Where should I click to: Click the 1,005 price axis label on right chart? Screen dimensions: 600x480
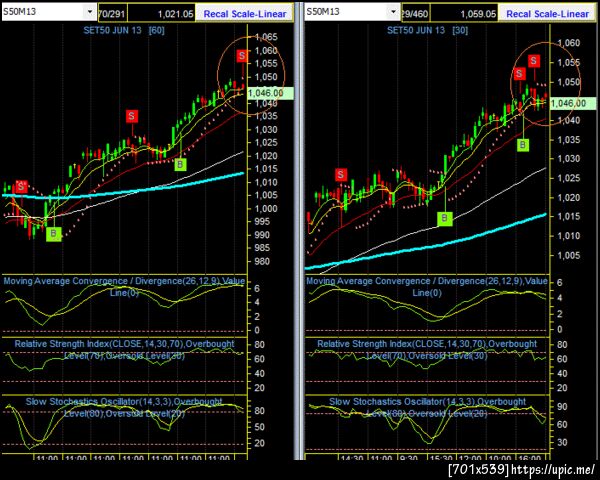(569, 255)
